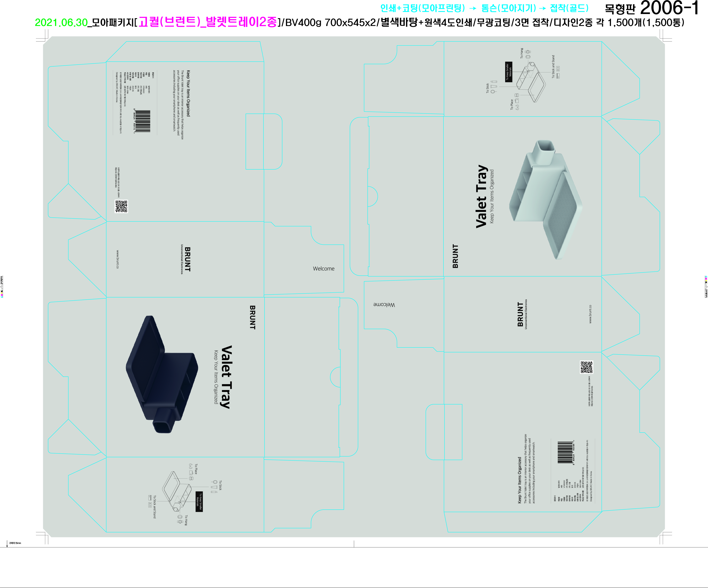Click the upside-down Welcome text

click(x=384, y=305)
